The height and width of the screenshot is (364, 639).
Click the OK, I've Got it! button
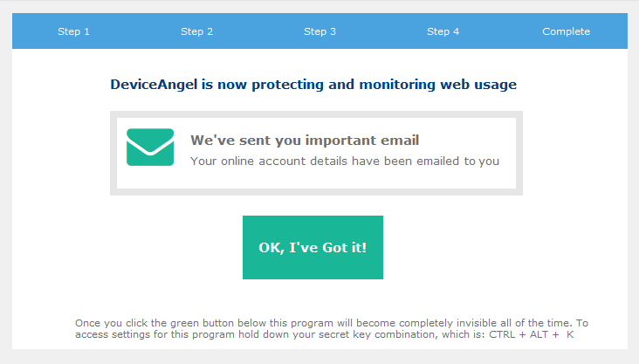click(x=313, y=247)
